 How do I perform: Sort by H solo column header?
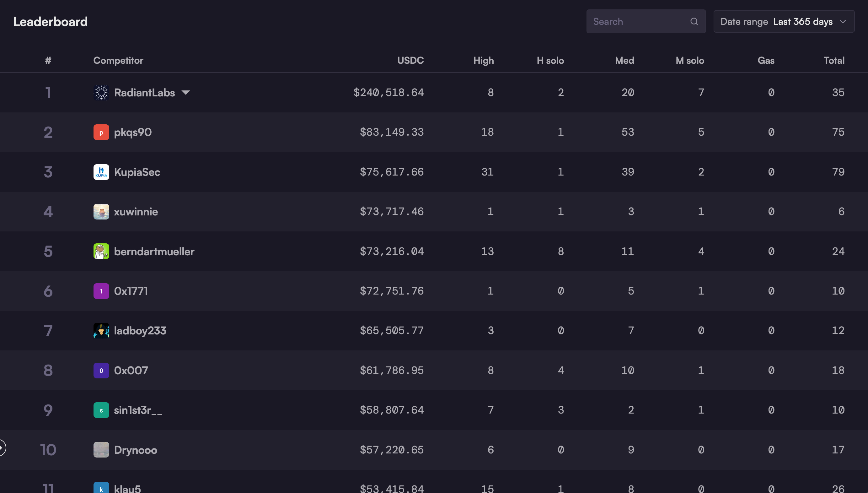550,60
